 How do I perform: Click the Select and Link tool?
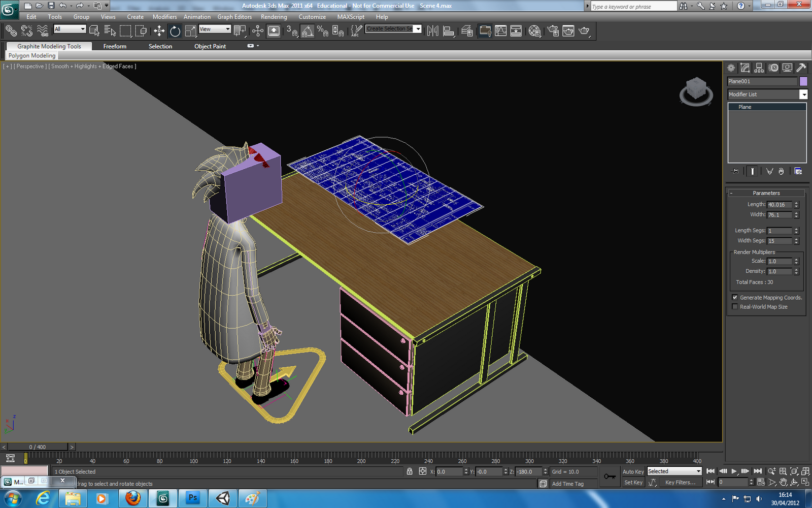click(x=11, y=31)
